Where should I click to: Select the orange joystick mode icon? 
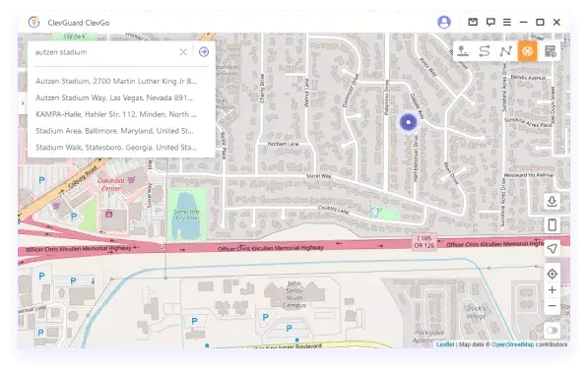[x=527, y=51]
